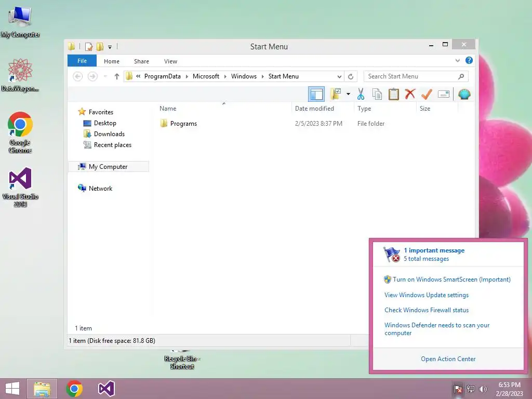Click the orange checkmark Properties icon

[x=427, y=94]
